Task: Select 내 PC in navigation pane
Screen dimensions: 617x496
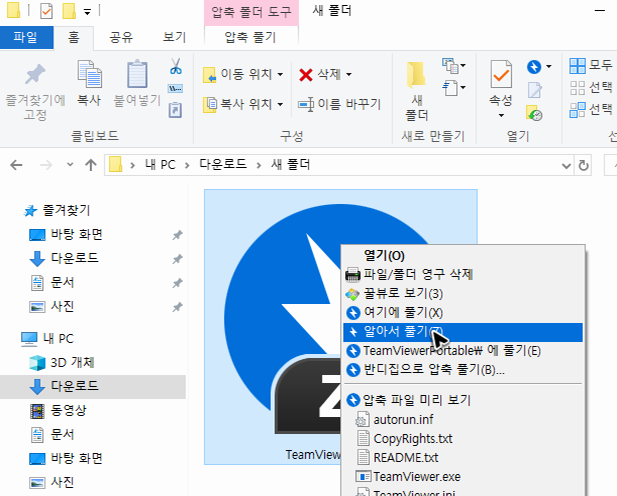Action: 58,339
